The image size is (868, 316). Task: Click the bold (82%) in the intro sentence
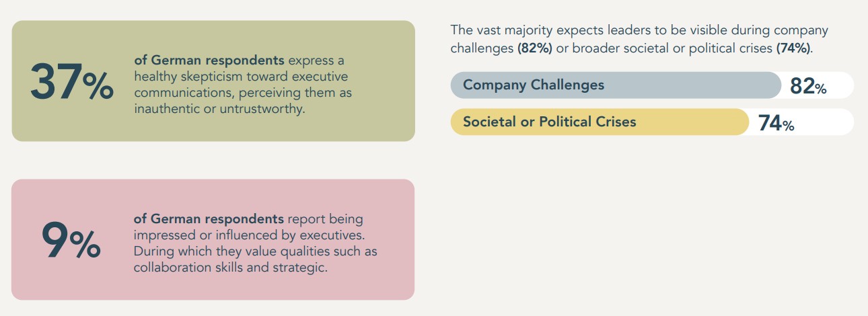[535, 48]
